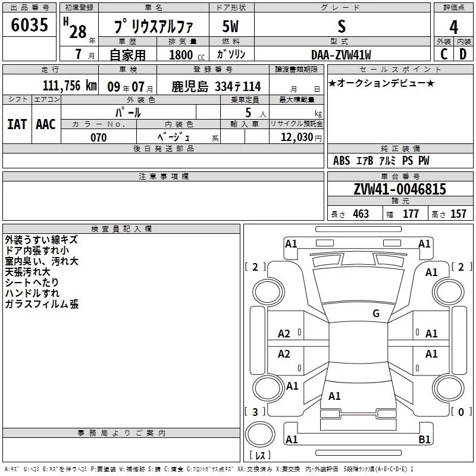This screenshot has width=476, height=476.
Task: Click the "G" windshield chip mark on diagram
Action: (x=376, y=314)
